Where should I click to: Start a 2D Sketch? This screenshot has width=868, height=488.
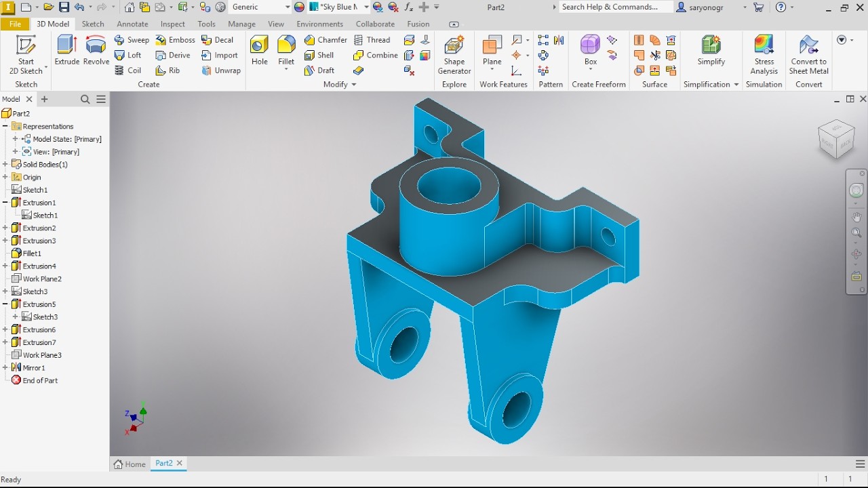click(26, 54)
